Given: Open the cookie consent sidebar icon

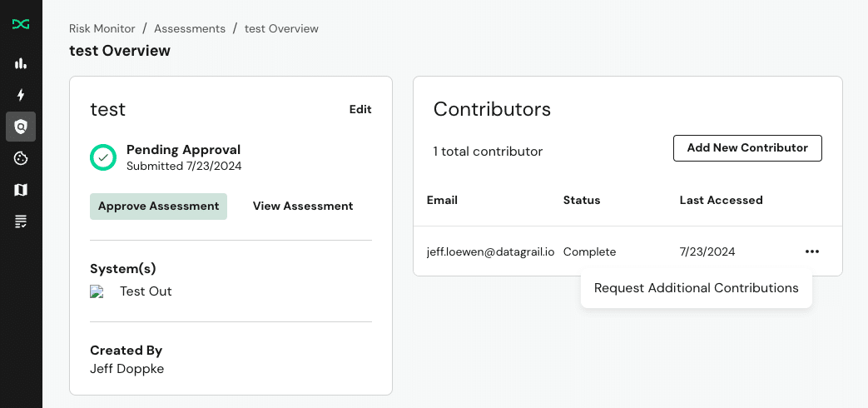Looking at the screenshot, I should tap(21, 158).
